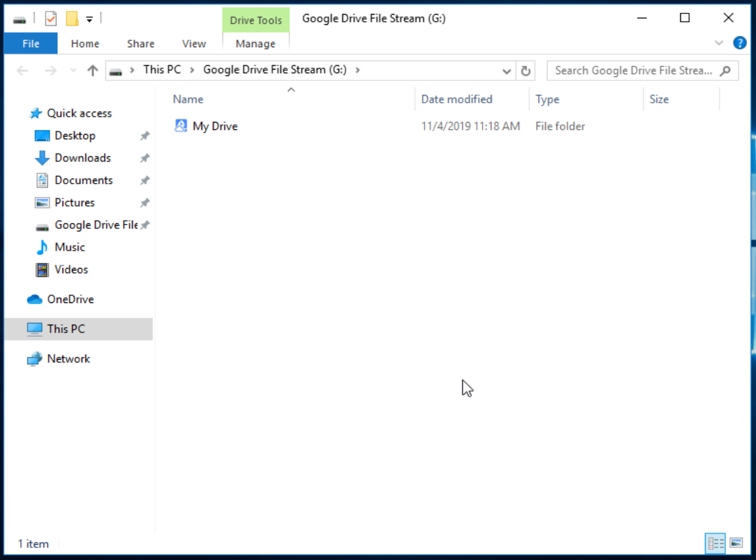Switch to Details view via status bar icon
The height and width of the screenshot is (560, 756).
point(715,543)
